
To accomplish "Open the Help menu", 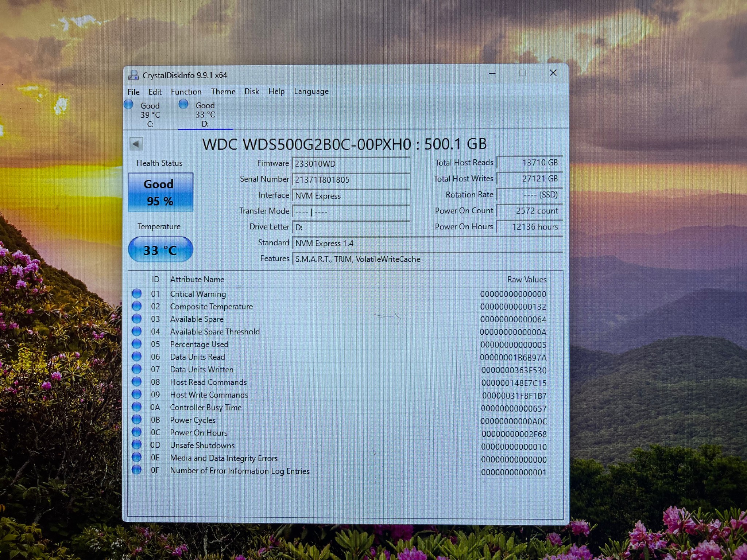I will coord(276,92).
